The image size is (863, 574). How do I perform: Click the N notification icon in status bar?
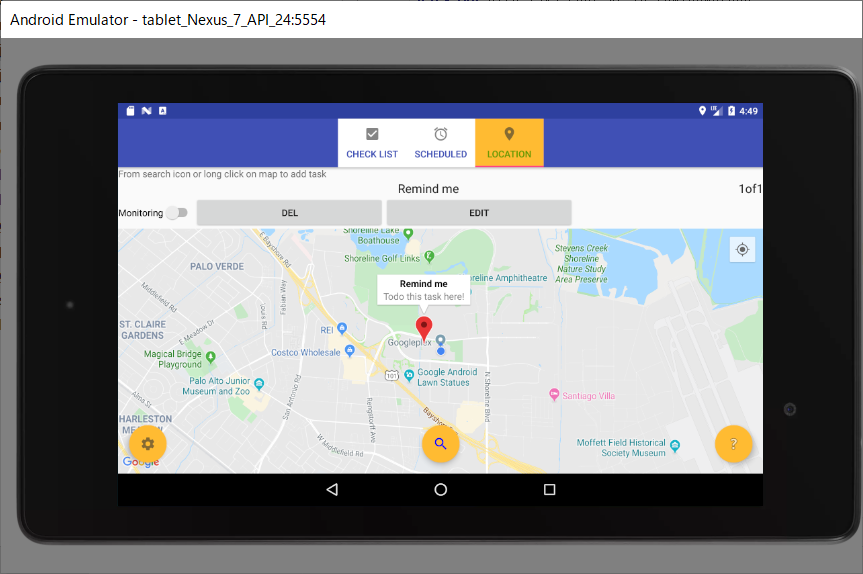[146, 111]
